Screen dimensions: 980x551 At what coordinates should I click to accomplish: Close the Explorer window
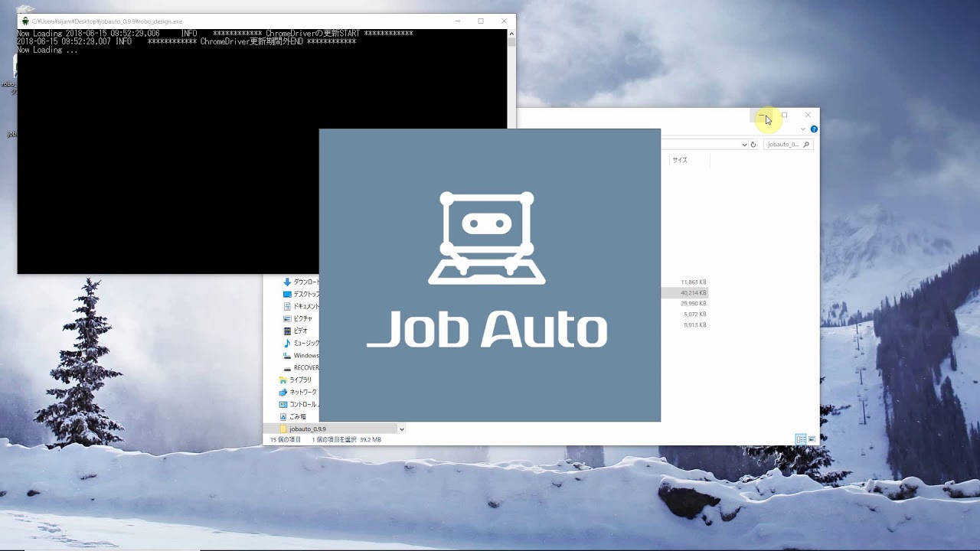(808, 115)
